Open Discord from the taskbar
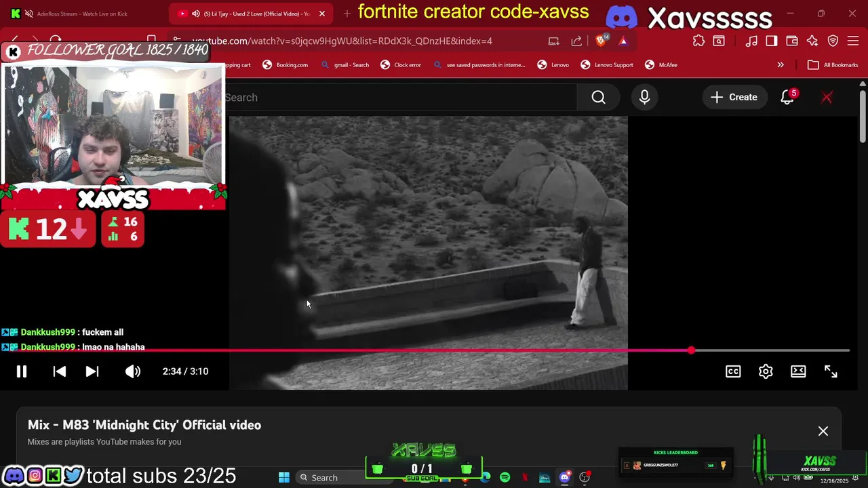This screenshot has height=488, width=868. coord(564,477)
